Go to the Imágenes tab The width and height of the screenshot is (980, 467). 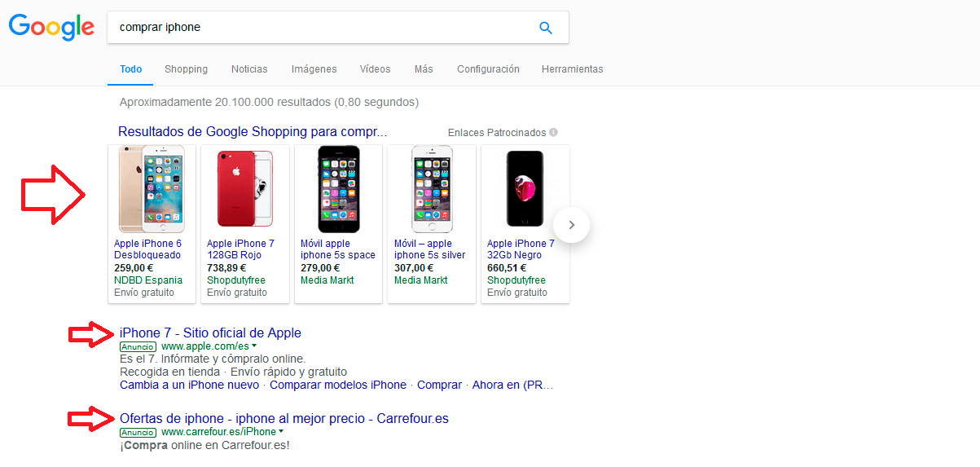pos(314,69)
